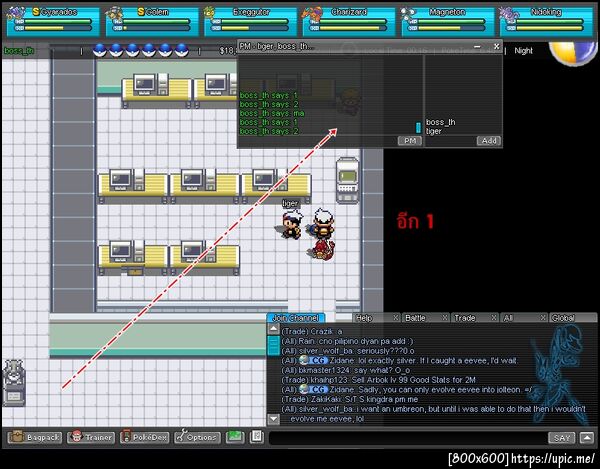This screenshot has height=469, width=600.
Task: Open the game Options
Action: point(198,437)
